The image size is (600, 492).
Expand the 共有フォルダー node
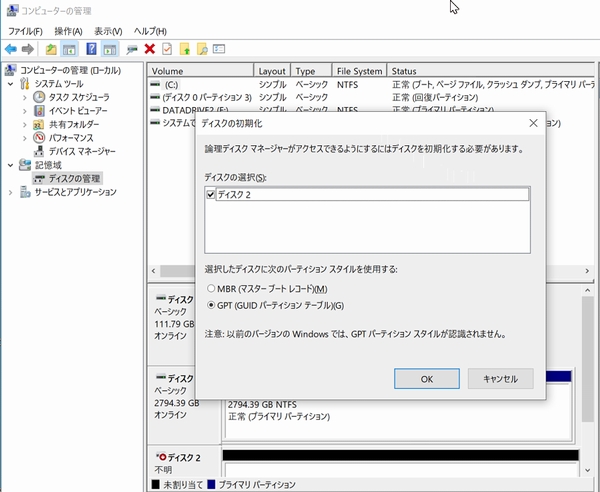[x=25, y=125]
